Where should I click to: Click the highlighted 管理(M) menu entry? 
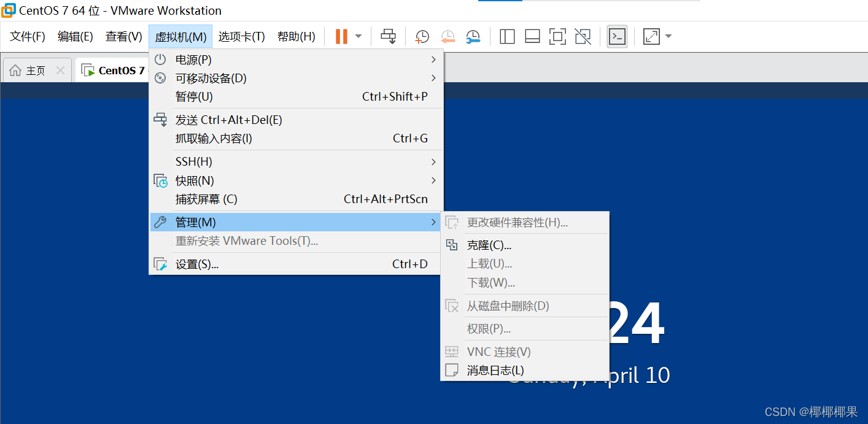(x=296, y=222)
